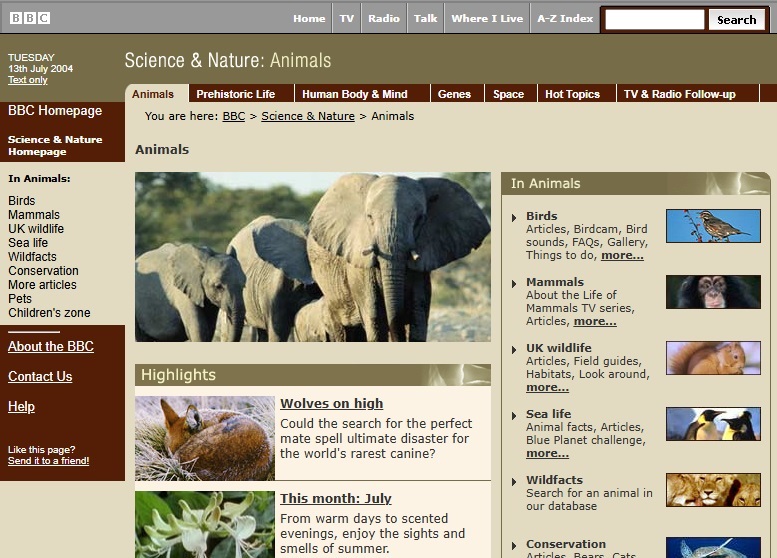
Task: Click Send it to a friend link
Action: click(x=48, y=461)
